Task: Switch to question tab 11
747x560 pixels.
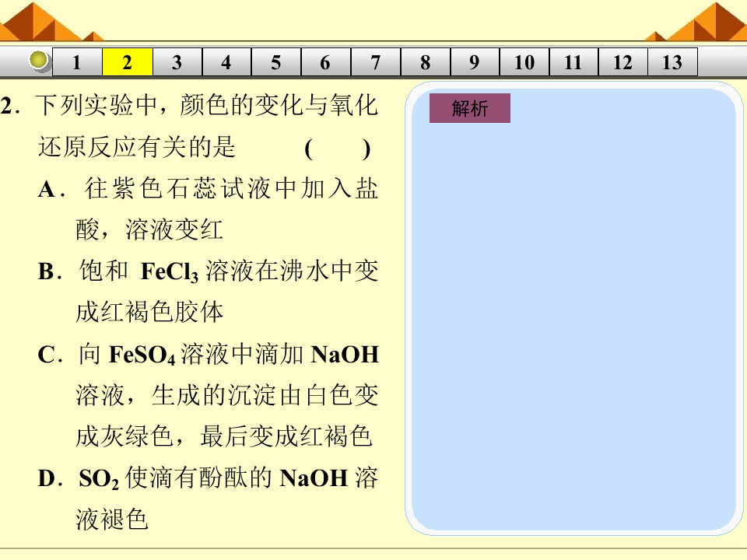Action: pyautogui.click(x=573, y=62)
